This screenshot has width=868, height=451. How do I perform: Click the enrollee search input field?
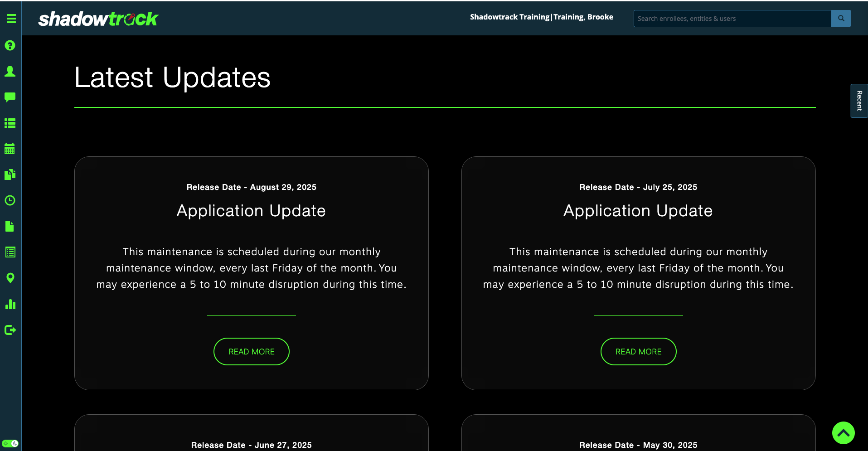pyautogui.click(x=732, y=19)
